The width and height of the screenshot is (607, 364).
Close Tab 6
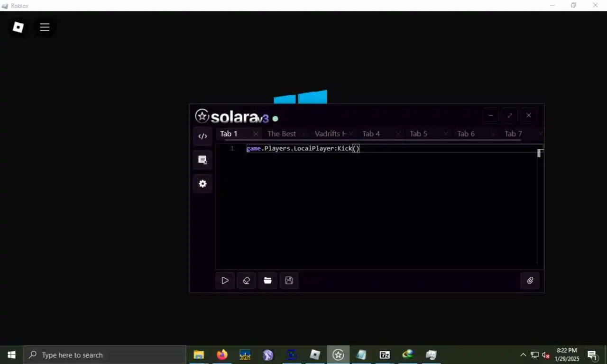click(x=493, y=134)
